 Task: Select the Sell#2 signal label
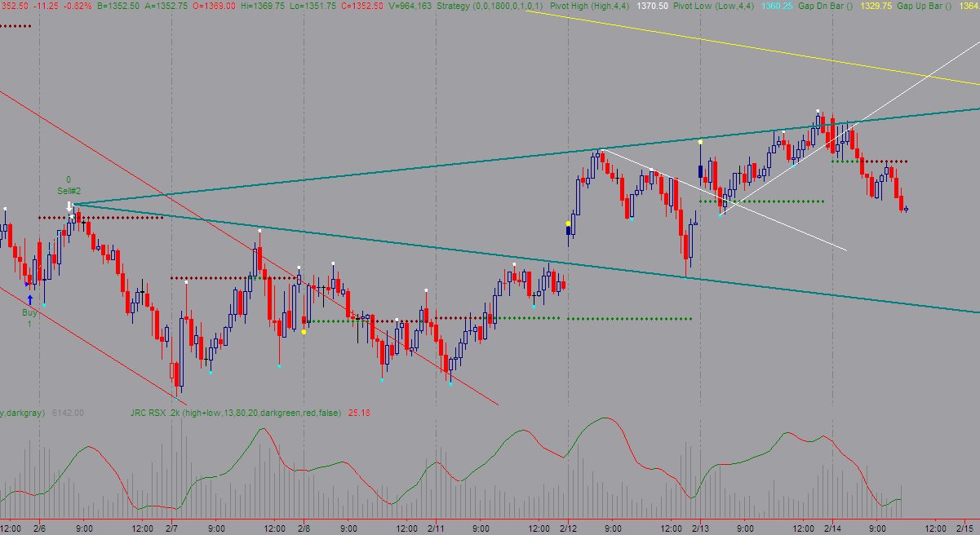(x=69, y=190)
